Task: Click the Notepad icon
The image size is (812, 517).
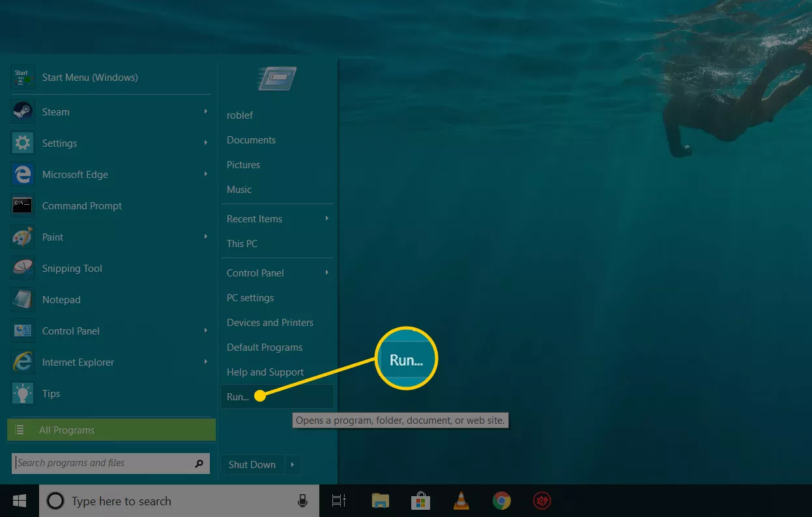Action: [23, 299]
